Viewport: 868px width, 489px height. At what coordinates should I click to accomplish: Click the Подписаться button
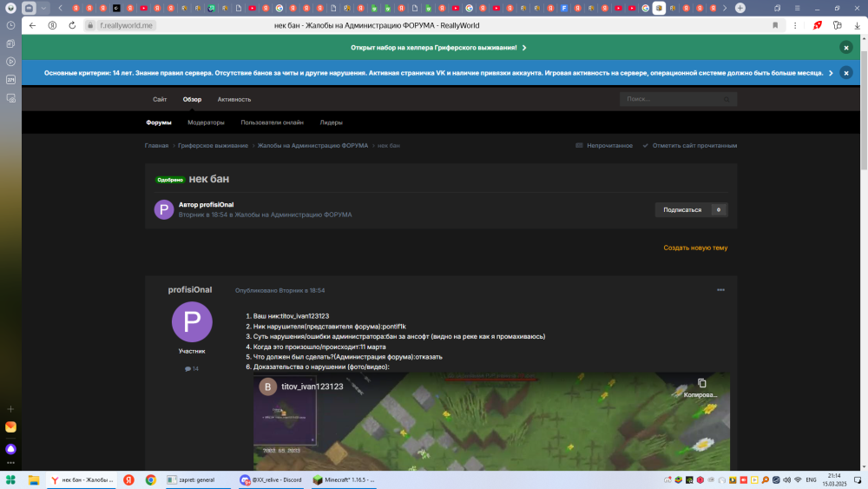[682, 210]
